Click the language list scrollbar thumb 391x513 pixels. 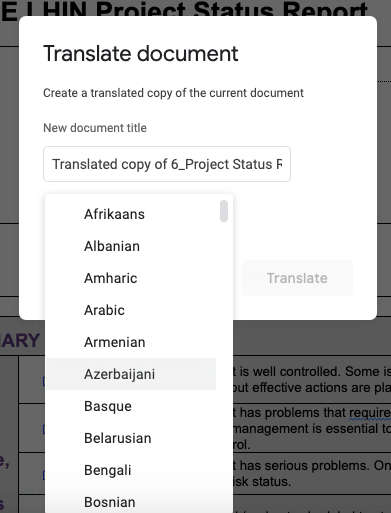pos(224,211)
